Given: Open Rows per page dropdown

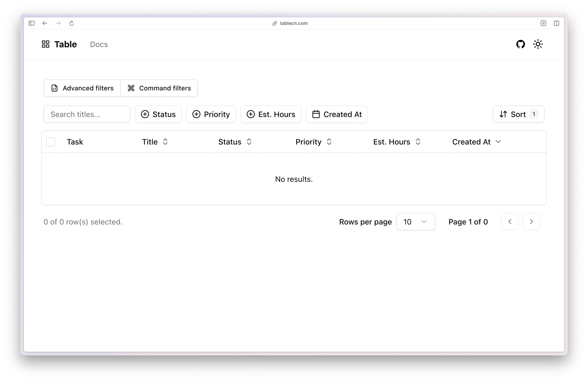Looking at the screenshot, I should (415, 222).
